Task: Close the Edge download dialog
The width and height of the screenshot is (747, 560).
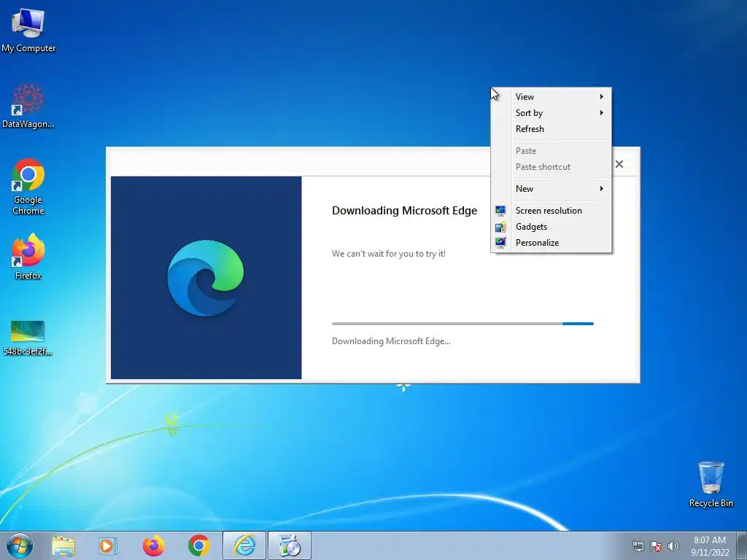Action: tap(619, 164)
